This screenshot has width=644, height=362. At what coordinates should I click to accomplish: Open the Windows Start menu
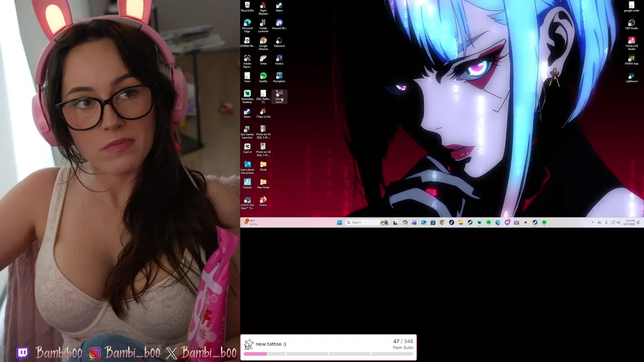[339, 222]
